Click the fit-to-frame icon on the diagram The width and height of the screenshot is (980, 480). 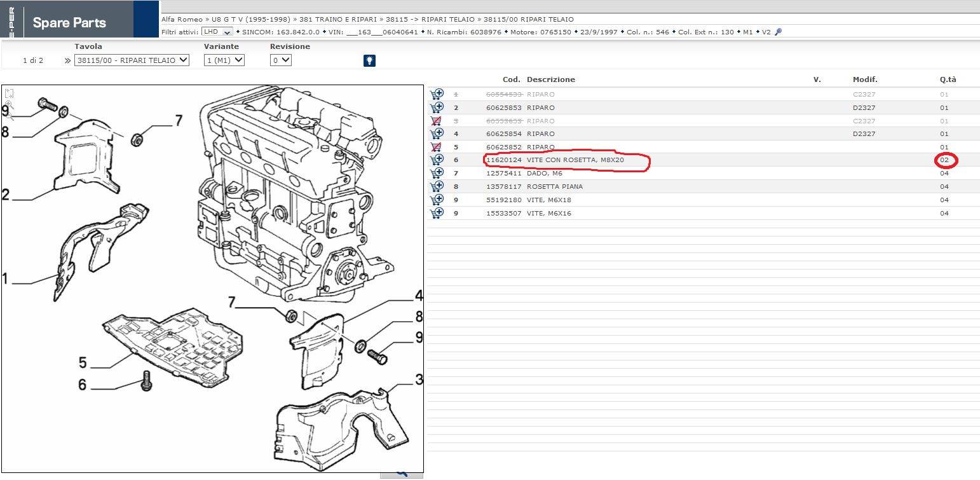(x=9, y=94)
